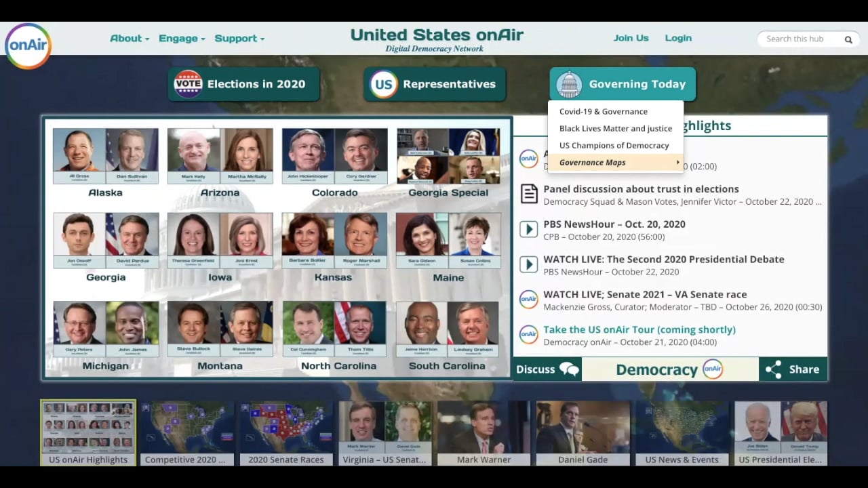Click the document icon beside Panel discussion
This screenshot has width=868, height=488.
[528, 195]
